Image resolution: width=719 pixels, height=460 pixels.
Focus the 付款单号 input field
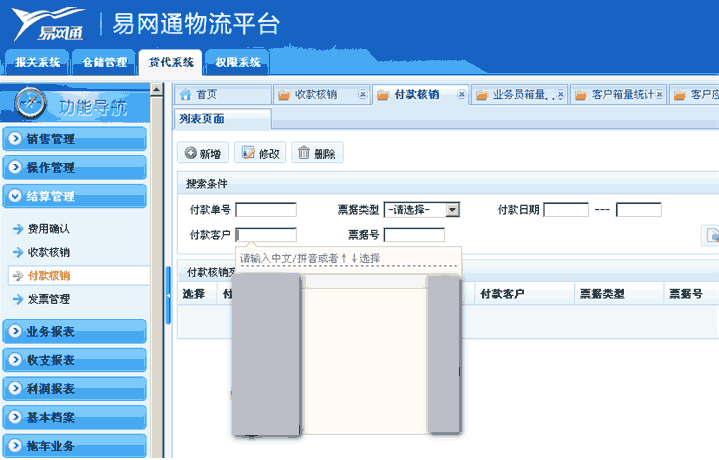(266, 210)
